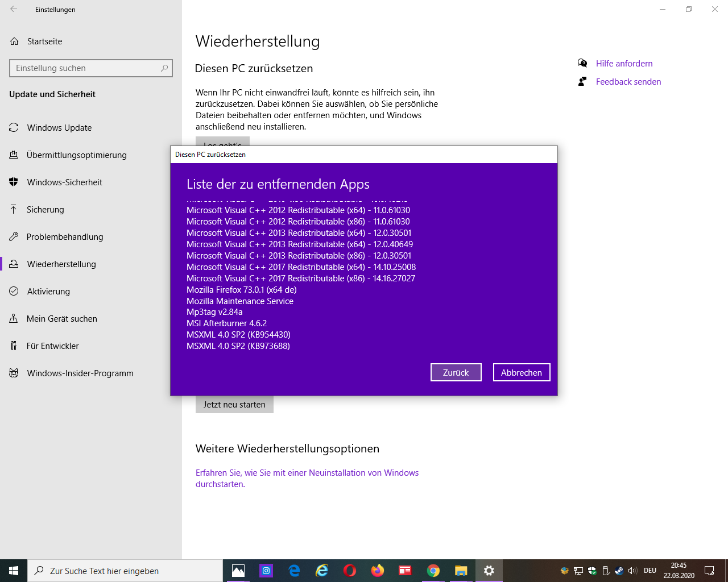
Task: Click Zurück in reset dialog
Action: tap(456, 372)
